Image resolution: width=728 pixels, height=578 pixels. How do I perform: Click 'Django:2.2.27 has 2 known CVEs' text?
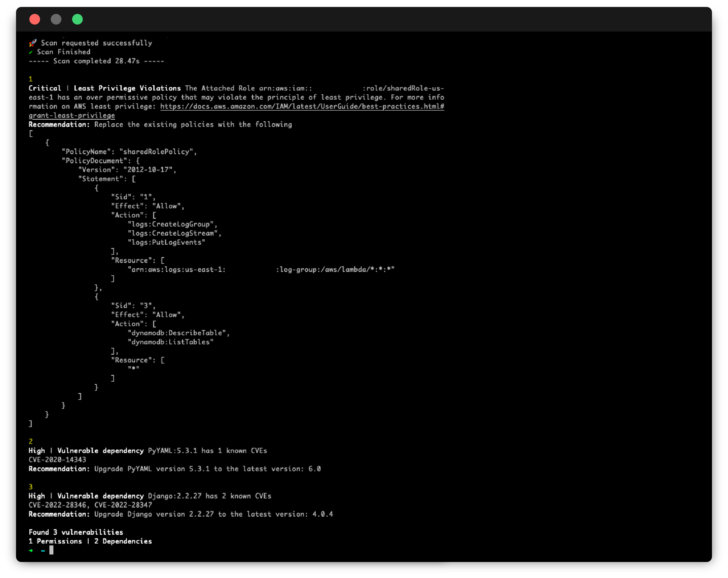pos(209,496)
